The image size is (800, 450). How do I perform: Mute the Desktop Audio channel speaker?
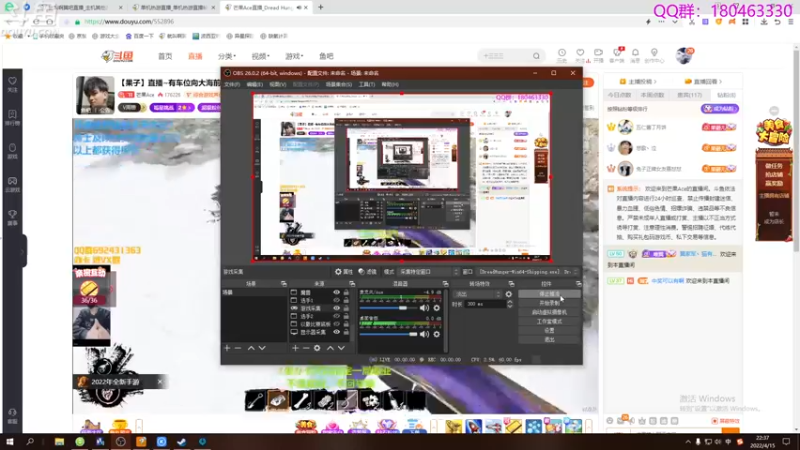tap(424, 334)
